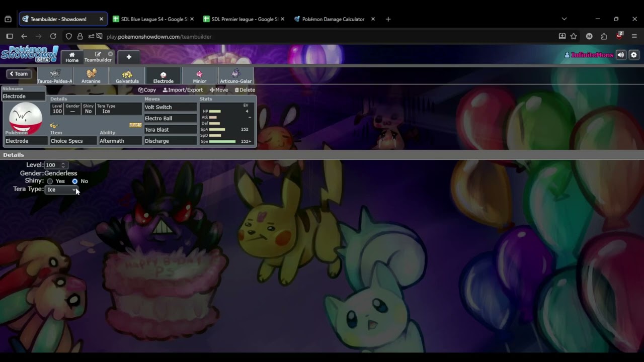This screenshot has height=362, width=644.
Task: Switch to the Teambuilder room tab
Action: pos(98,57)
